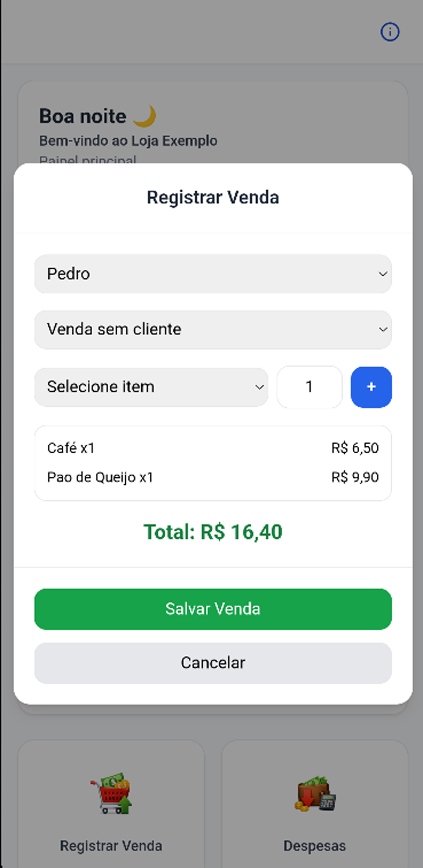Click the shopping cart sales icon

(111, 793)
